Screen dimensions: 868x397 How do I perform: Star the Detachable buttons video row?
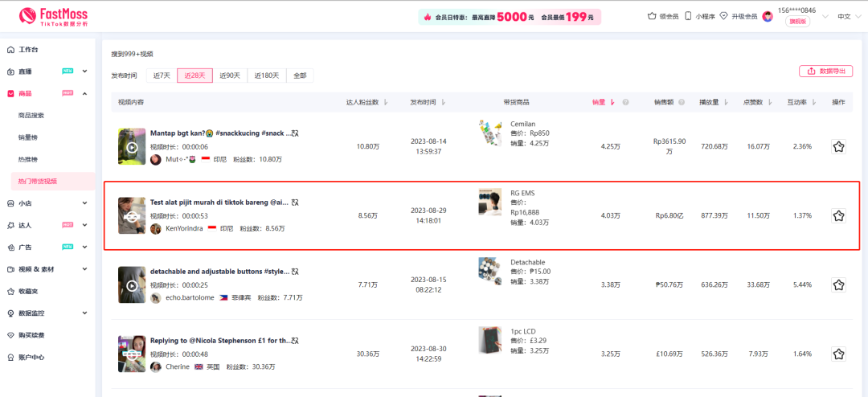(x=838, y=284)
